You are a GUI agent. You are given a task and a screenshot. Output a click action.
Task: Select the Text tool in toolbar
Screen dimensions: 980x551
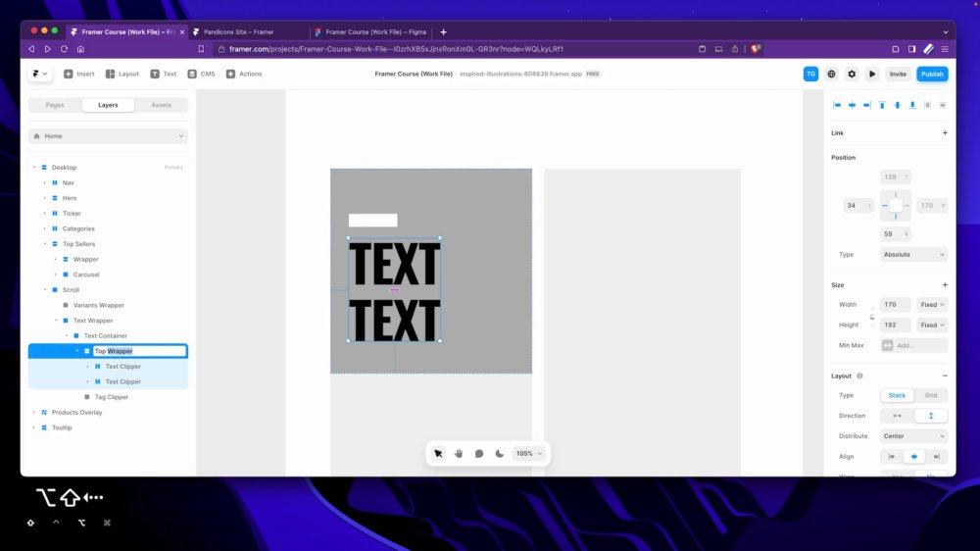163,74
